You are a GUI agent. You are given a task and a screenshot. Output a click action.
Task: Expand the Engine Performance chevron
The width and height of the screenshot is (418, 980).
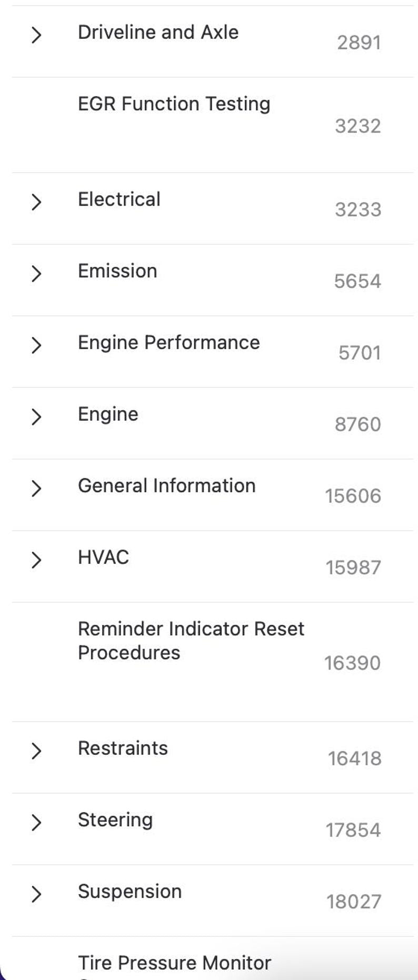coord(36,345)
